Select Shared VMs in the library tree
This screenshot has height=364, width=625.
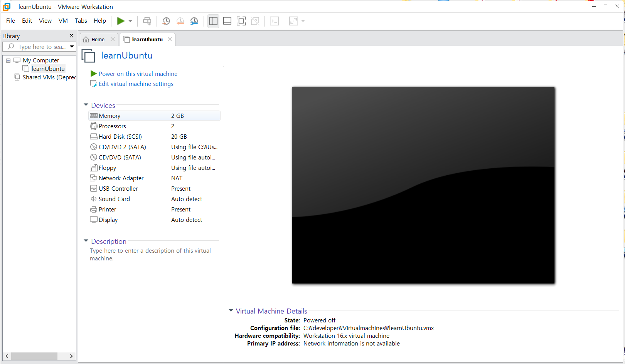49,77
